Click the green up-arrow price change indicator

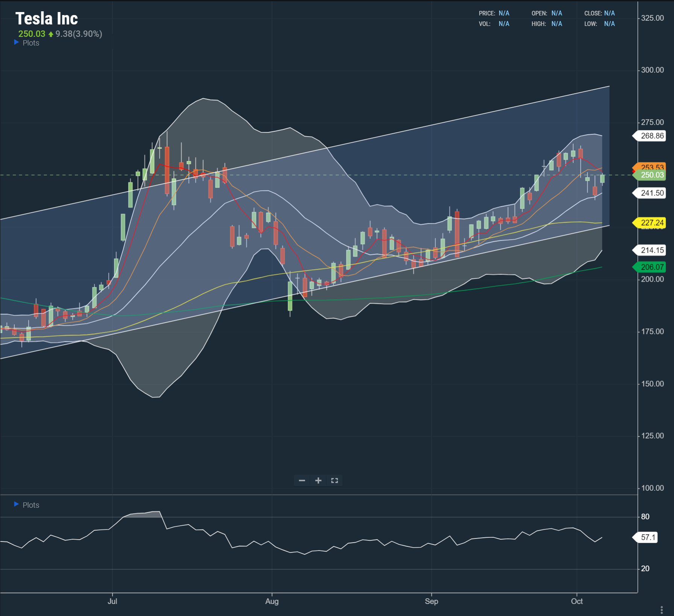(51, 34)
